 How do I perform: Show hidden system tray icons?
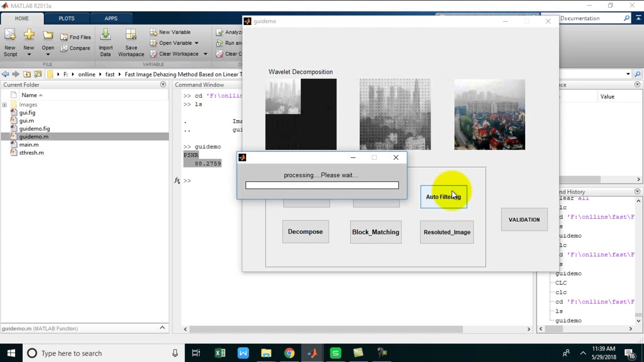(x=583, y=353)
